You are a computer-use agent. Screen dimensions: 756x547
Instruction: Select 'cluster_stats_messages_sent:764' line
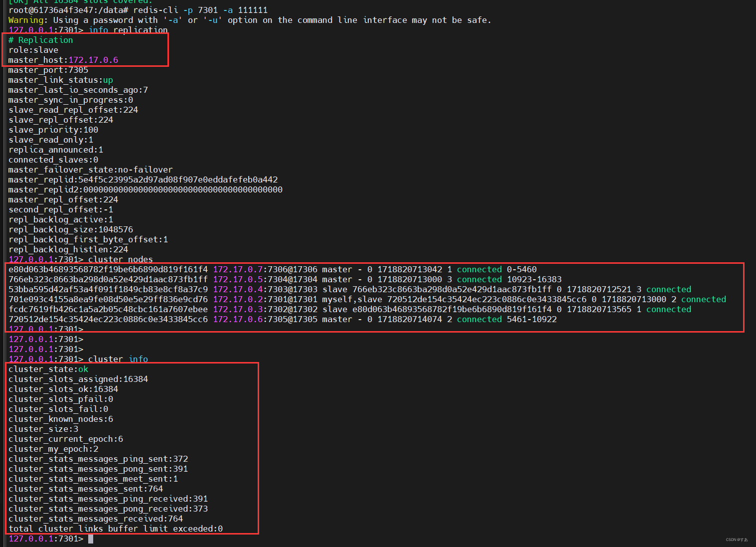click(86, 489)
